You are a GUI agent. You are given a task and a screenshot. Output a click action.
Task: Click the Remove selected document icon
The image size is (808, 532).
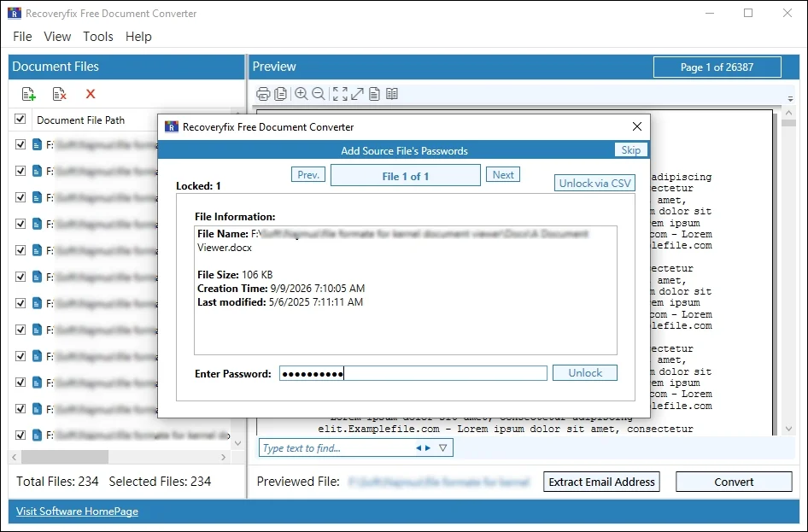[x=59, y=94]
